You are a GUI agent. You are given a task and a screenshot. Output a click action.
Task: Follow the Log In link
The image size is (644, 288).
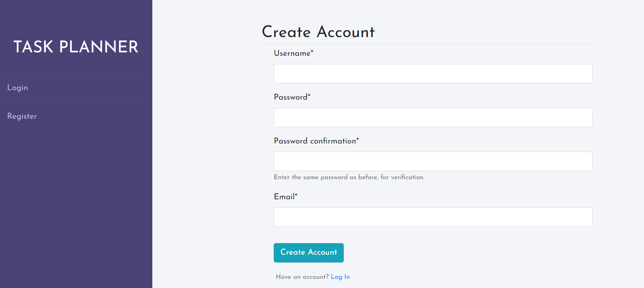[340, 277]
